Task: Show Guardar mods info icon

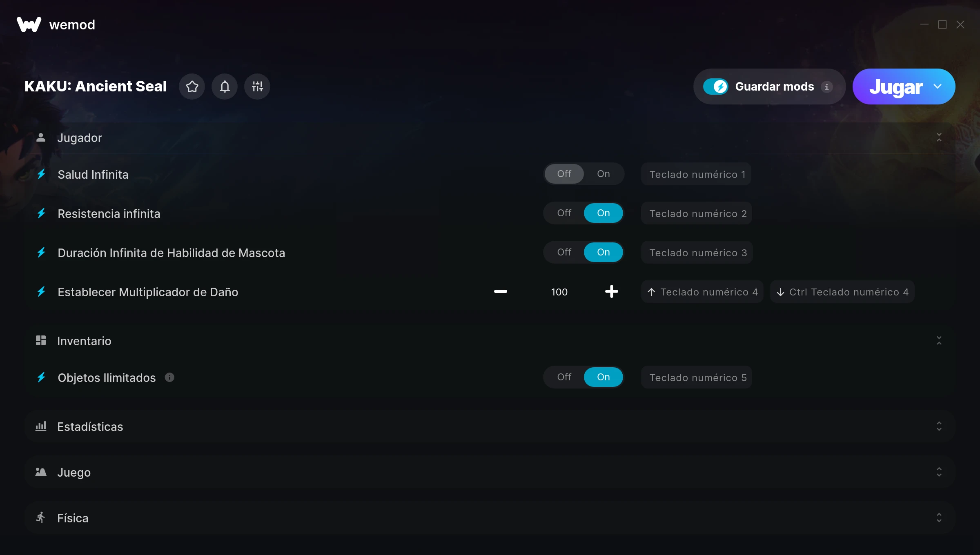Action: 826,87
